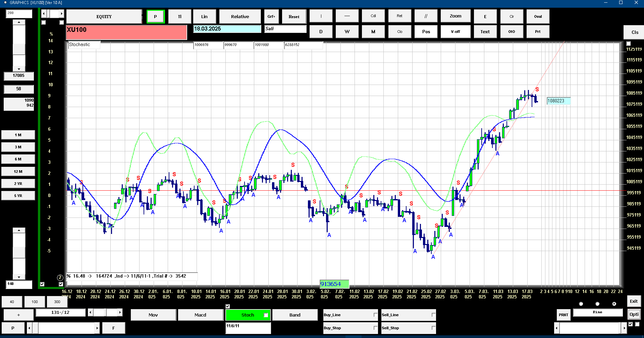Select the 6 M period range

(x=18, y=159)
